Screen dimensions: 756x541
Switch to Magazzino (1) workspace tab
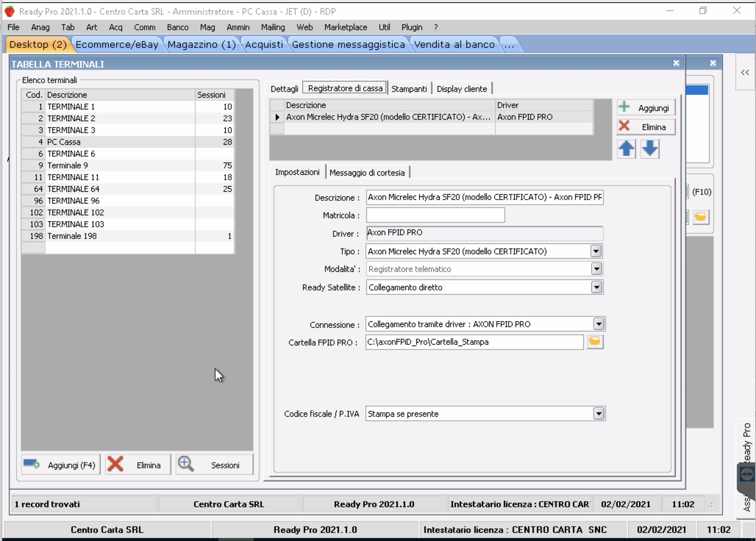tap(202, 44)
